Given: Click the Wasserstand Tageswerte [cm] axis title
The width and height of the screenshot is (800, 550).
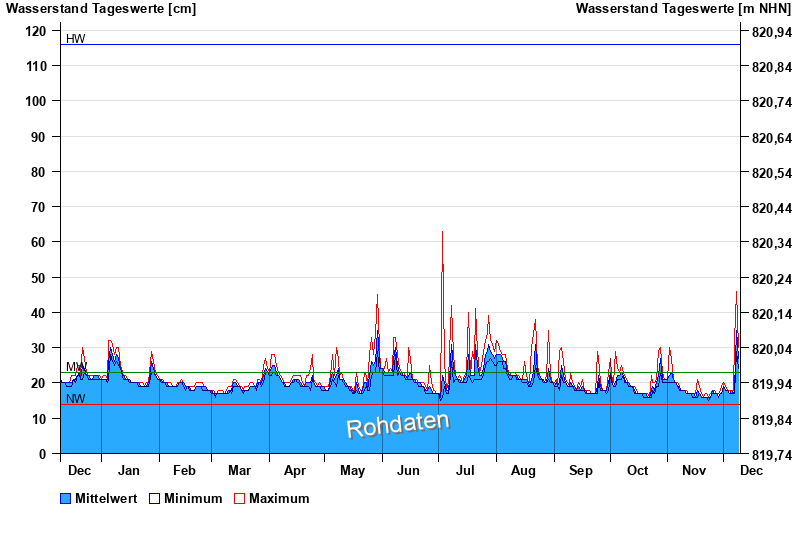Looking at the screenshot, I should (101, 9).
